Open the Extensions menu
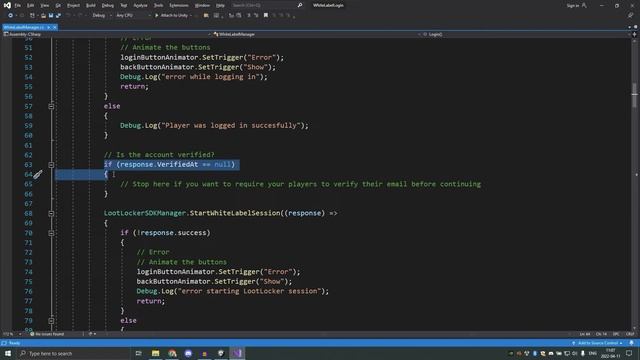The height and width of the screenshot is (360, 640). [179, 5]
